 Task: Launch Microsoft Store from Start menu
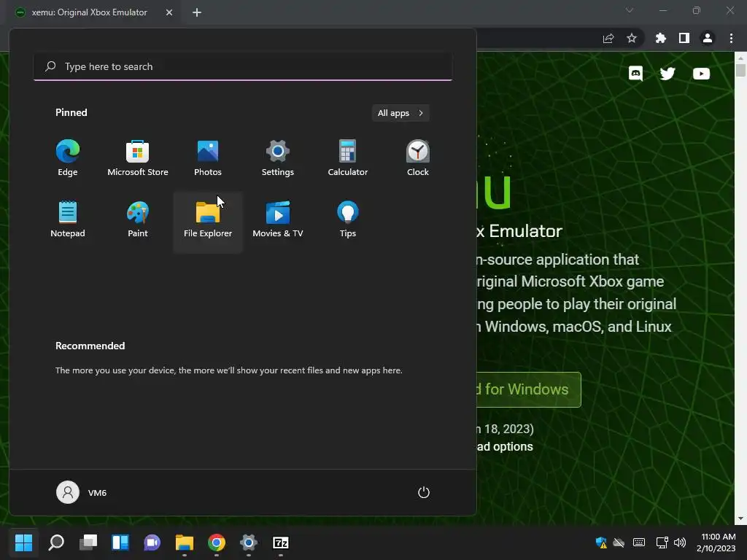click(138, 158)
